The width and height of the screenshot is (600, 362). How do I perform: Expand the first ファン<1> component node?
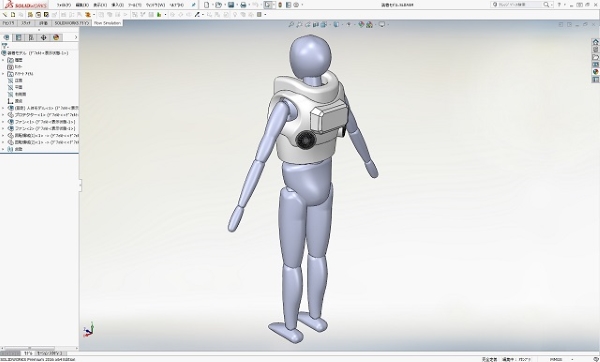[3, 122]
